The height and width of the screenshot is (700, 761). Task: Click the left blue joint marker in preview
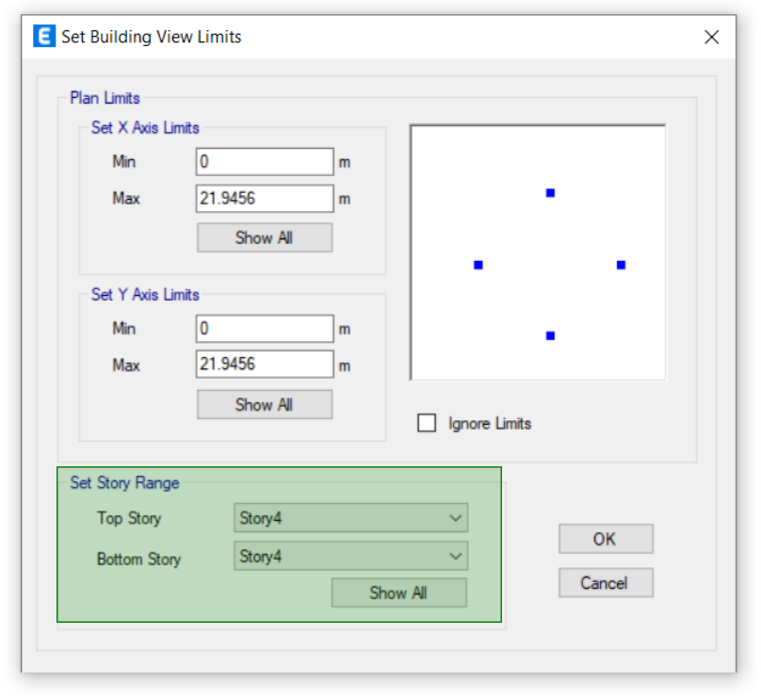click(478, 265)
